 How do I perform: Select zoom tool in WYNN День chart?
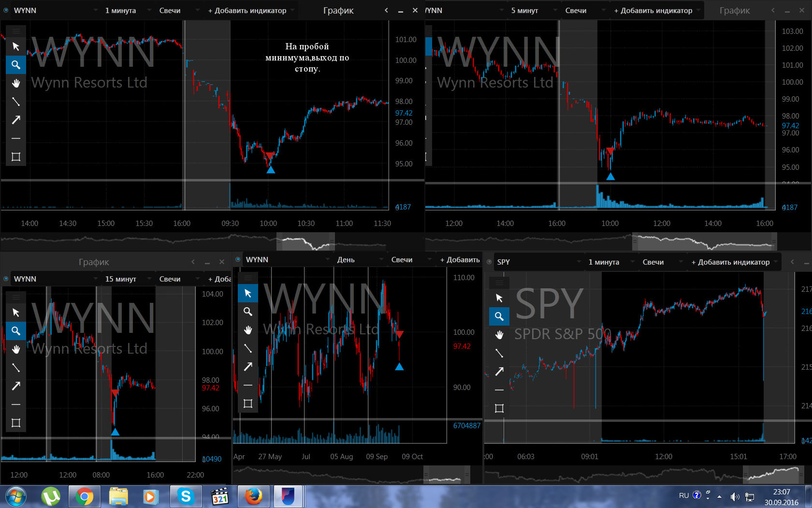point(248,312)
